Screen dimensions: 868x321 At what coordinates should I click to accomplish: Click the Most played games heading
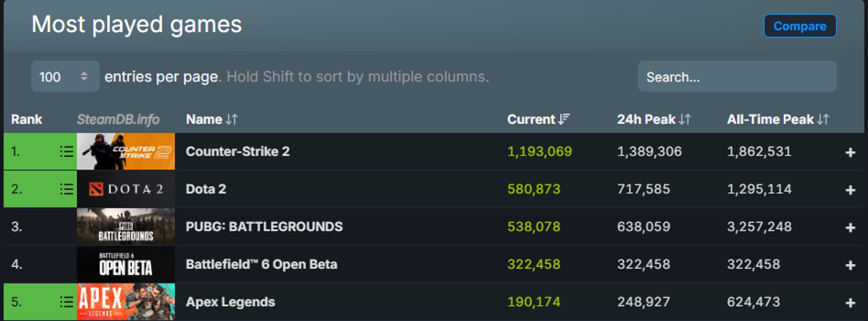(136, 25)
